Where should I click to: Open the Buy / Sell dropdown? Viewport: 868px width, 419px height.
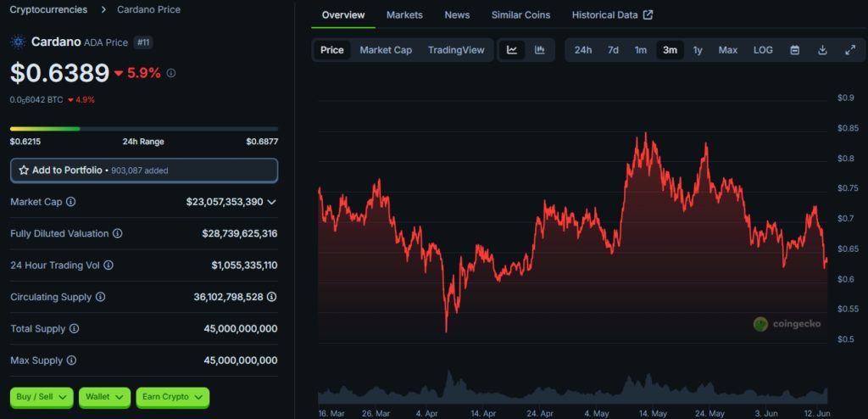(41, 396)
